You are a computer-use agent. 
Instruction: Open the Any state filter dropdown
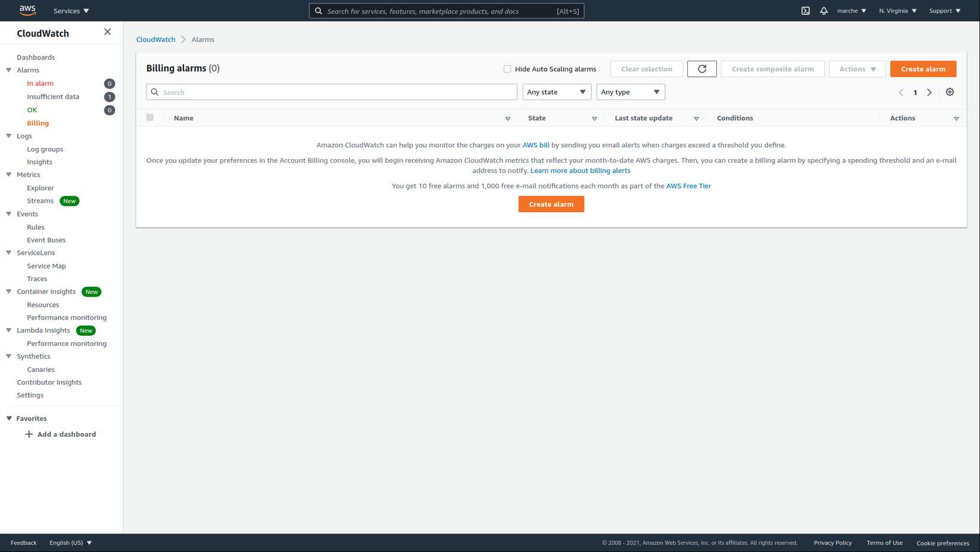click(x=557, y=92)
